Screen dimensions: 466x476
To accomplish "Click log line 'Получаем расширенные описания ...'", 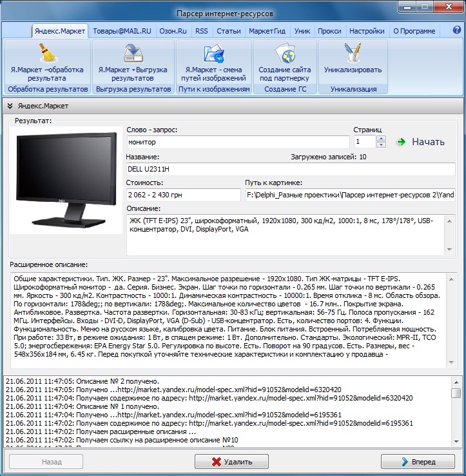I will pyautogui.click(x=101, y=431).
